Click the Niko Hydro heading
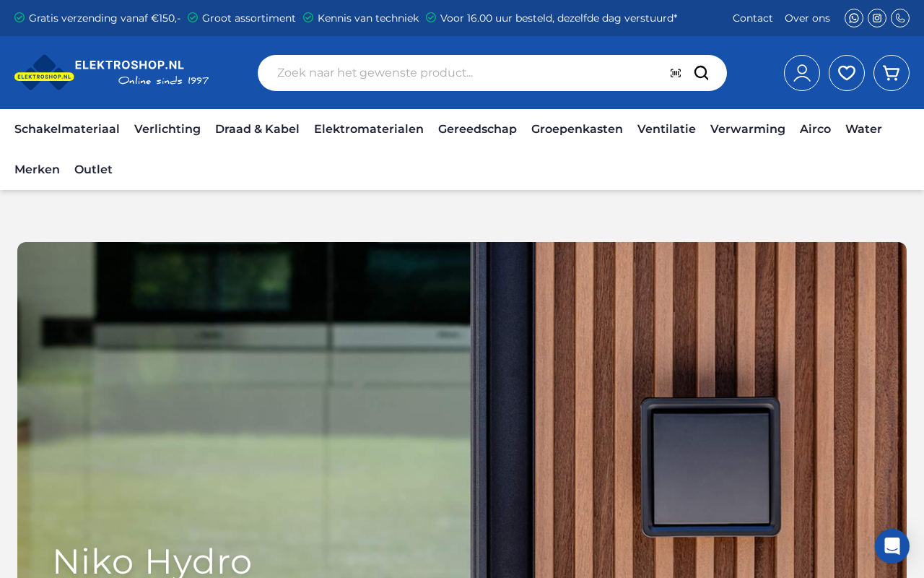Screen dimensions: 924x578 point(152,561)
